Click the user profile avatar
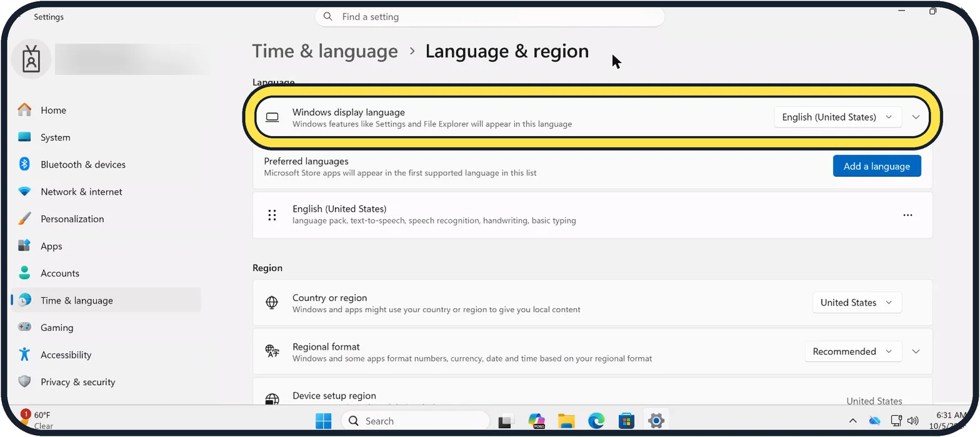 click(x=31, y=59)
